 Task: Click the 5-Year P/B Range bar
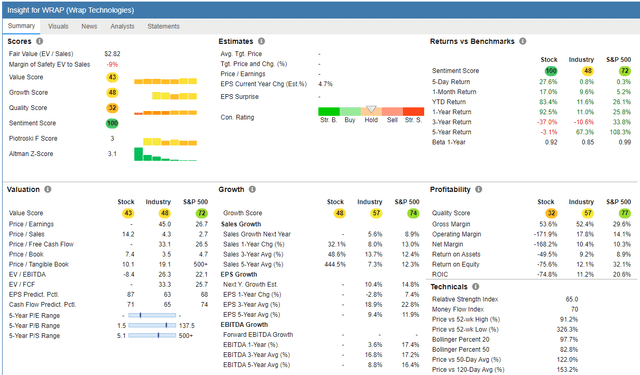pos(152,325)
